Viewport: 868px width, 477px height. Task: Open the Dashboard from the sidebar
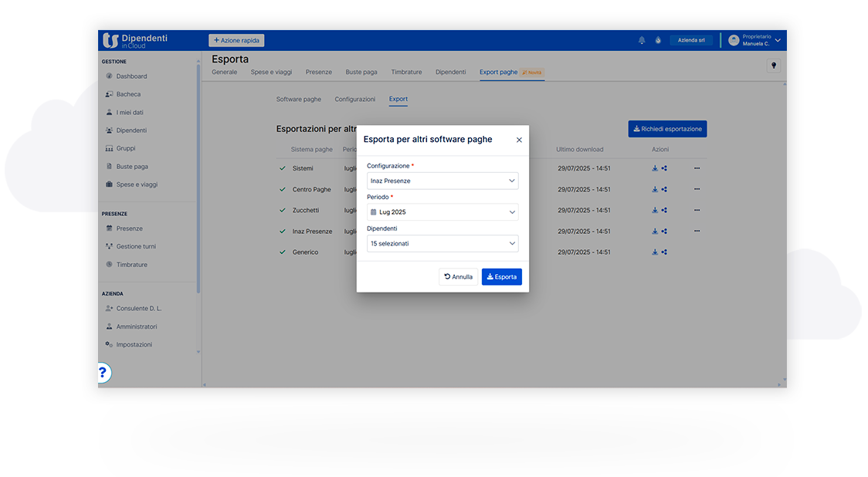[130, 76]
